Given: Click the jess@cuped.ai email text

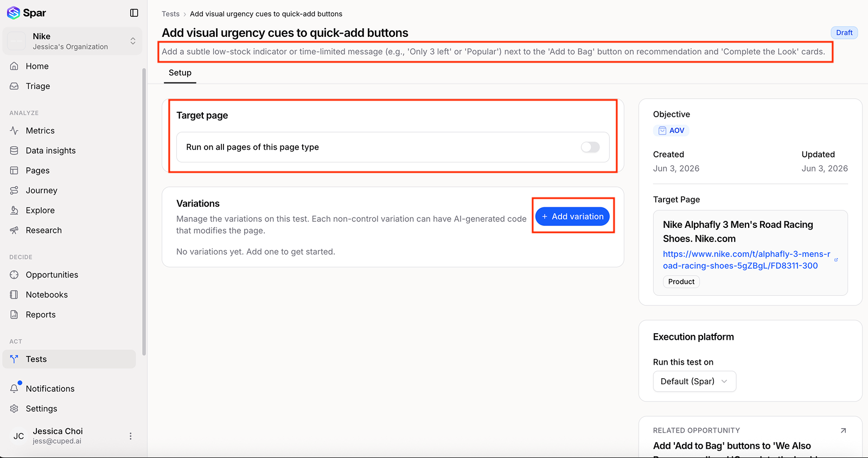Looking at the screenshot, I should tap(57, 441).
